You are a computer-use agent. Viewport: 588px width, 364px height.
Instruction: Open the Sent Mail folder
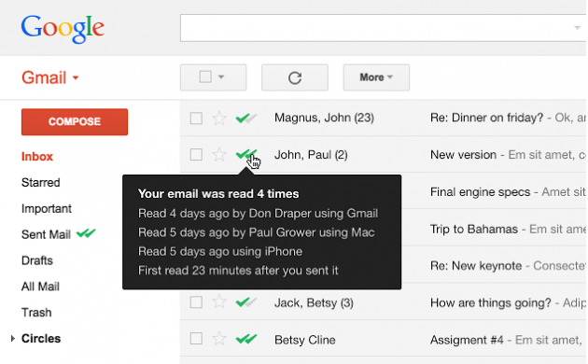pos(46,234)
